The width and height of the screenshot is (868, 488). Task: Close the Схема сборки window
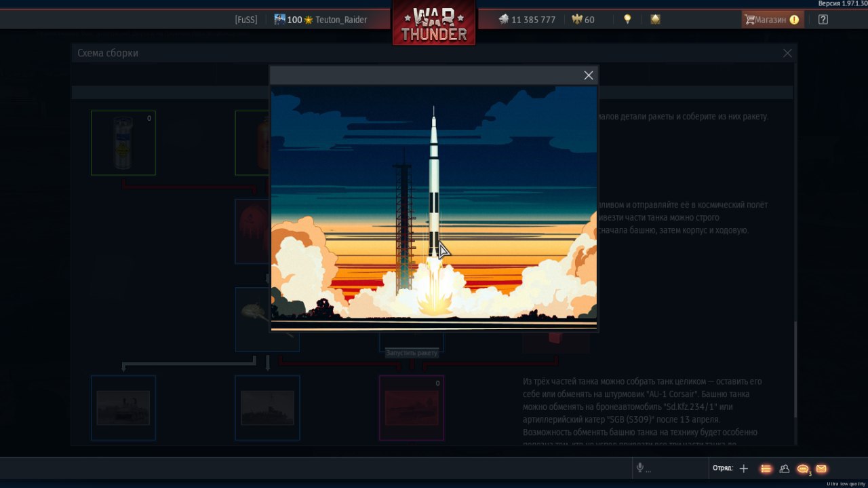point(787,53)
